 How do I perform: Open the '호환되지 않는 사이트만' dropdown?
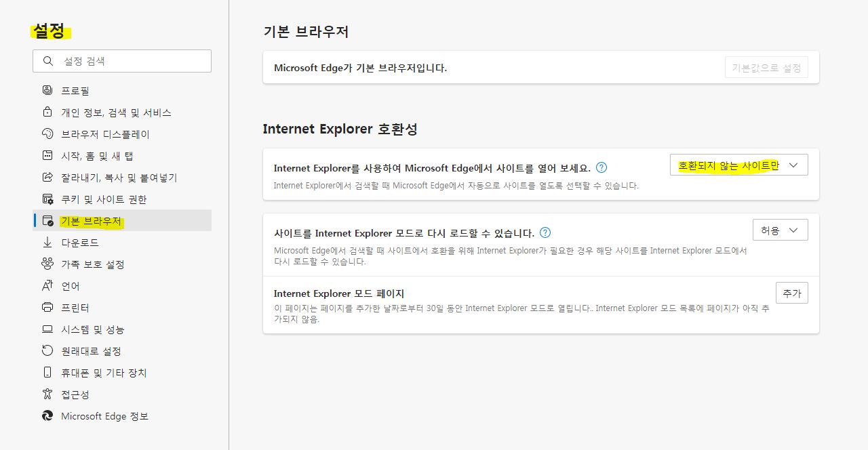pos(738,165)
